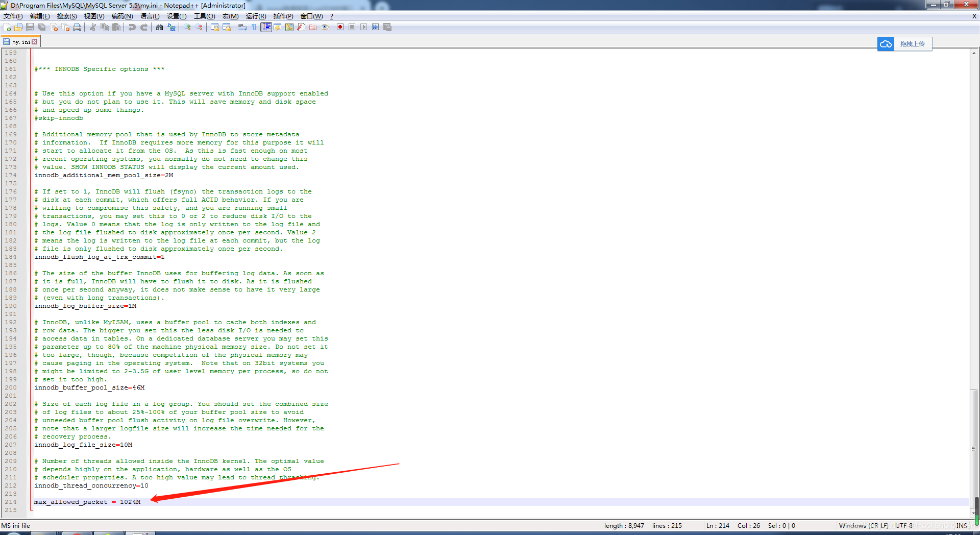Image resolution: width=980 pixels, height=535 pixels.
Task: Select the my.ini document tab
Action: pos(20,42)
